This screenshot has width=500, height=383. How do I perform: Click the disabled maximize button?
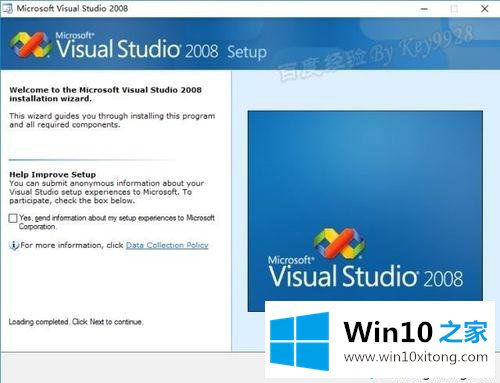click(454, 9)
